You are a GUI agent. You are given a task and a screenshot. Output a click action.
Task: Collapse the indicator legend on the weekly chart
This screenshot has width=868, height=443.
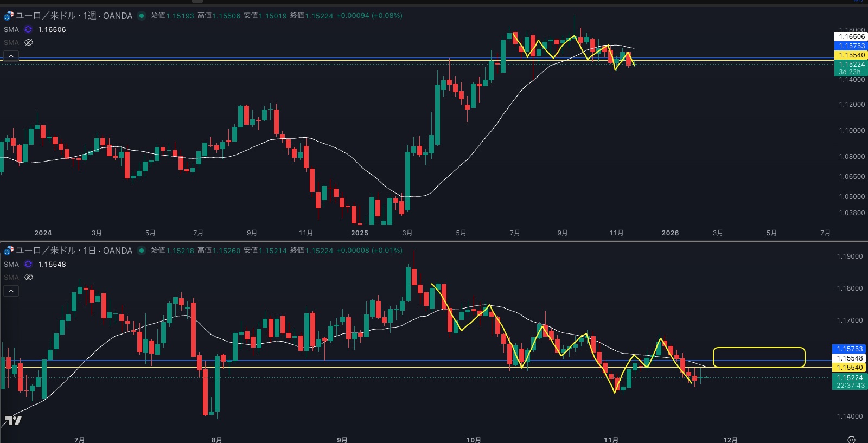pos(11,56)
